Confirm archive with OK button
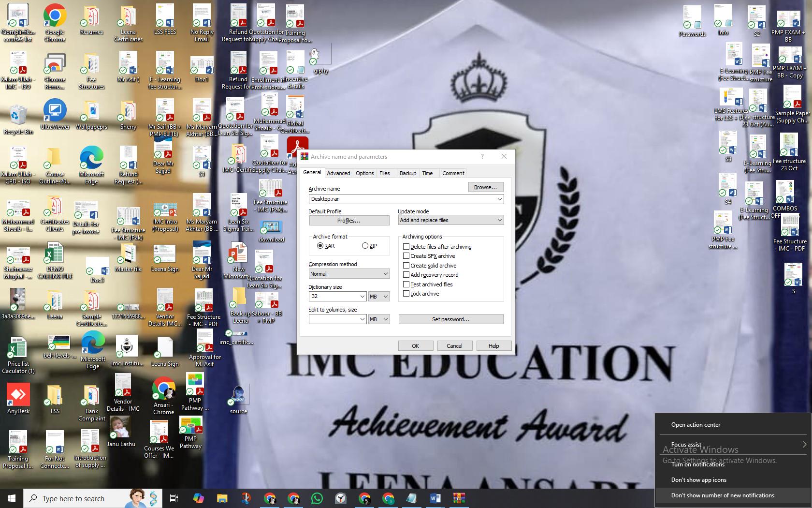The width and height of the screenshot is (812, 508). (416, 346)
